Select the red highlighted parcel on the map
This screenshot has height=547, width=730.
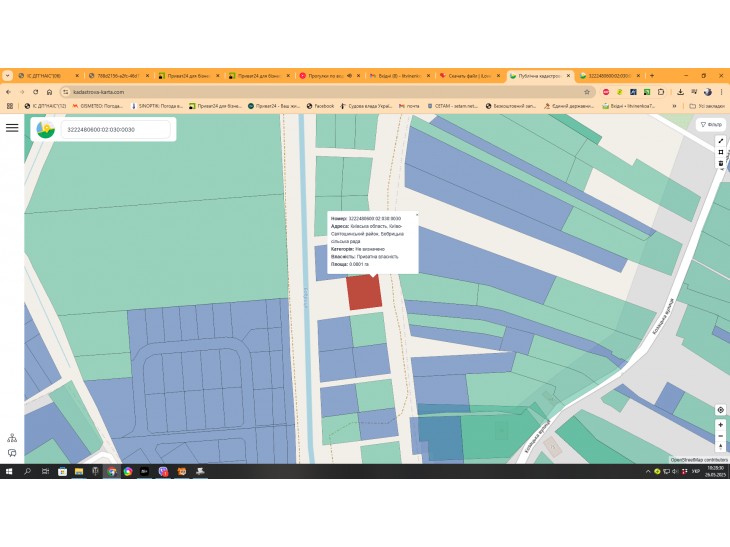(x=365, y=292)
